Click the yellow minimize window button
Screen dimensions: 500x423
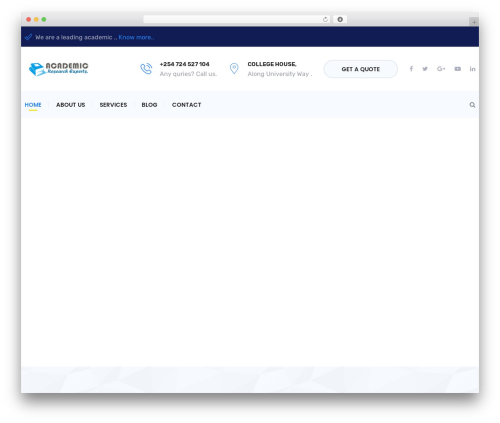[36, 19]
